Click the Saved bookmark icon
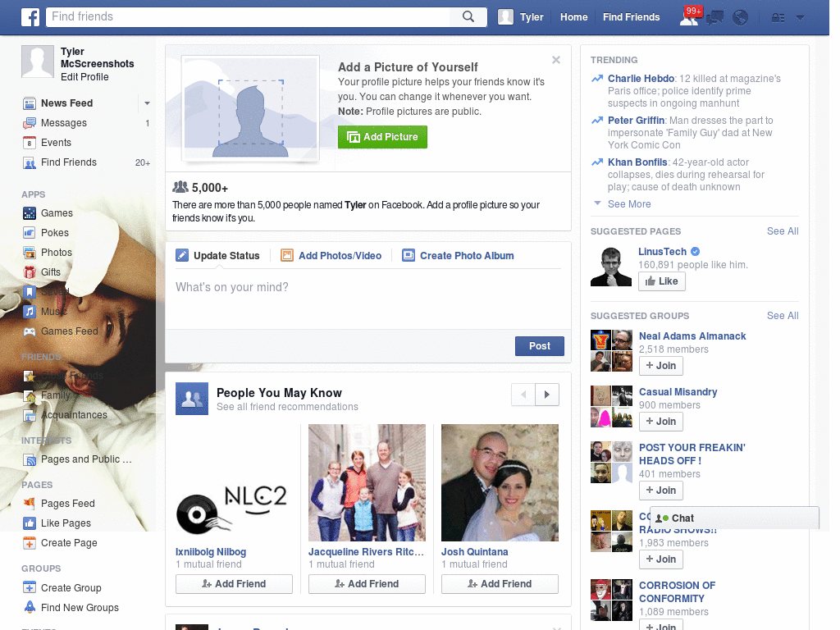The image size is (840, 630). pos(30,292)
